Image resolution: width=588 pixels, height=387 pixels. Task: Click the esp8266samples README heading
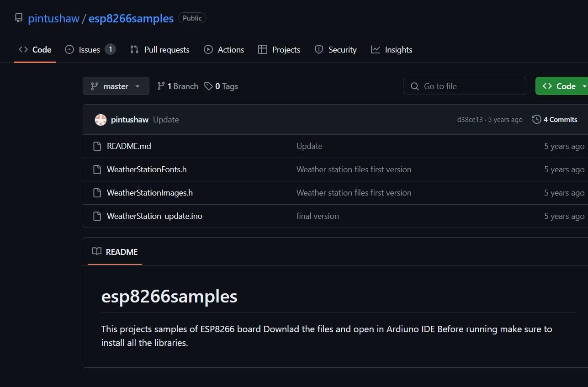point(170,297)
